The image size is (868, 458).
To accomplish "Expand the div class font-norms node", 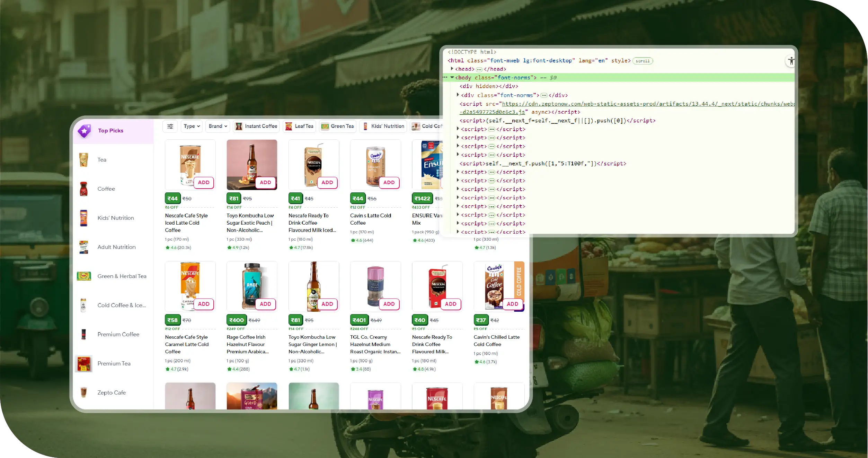I will tap(458, 95).
